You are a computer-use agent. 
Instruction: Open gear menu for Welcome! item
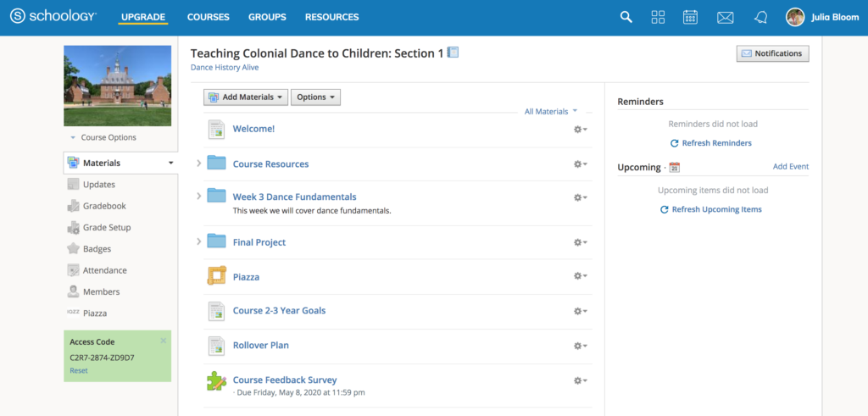[580, 130]
